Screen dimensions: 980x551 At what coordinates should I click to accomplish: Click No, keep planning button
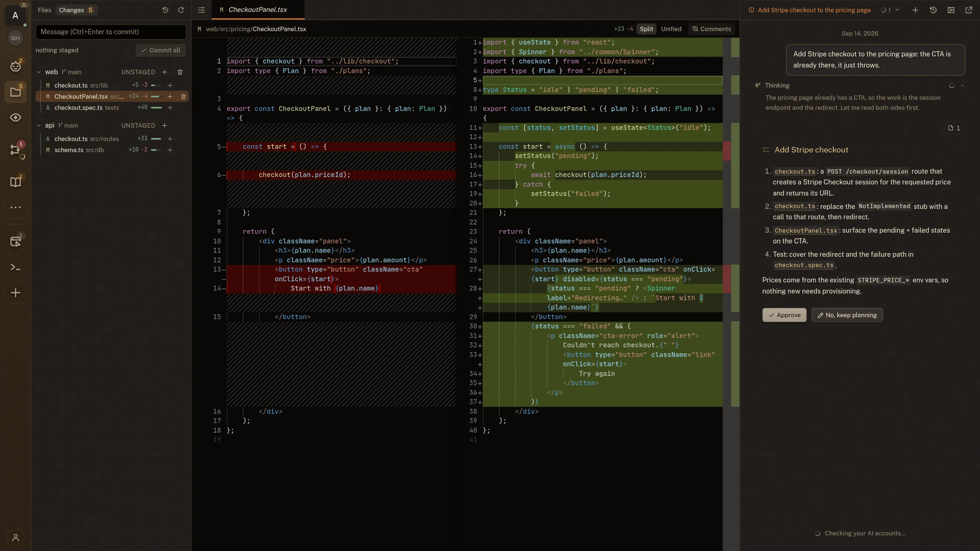847,315
